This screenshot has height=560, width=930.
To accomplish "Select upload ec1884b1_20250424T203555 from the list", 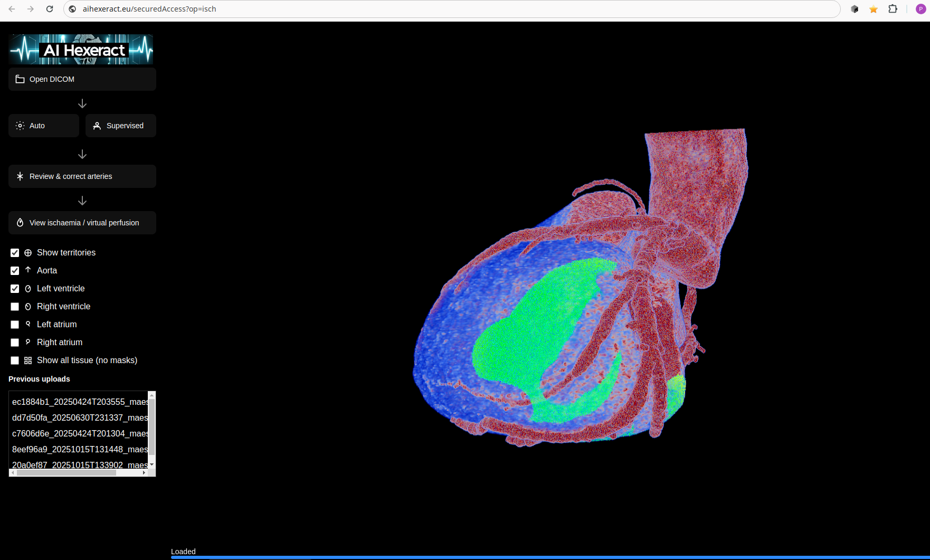I will (79, 402).
